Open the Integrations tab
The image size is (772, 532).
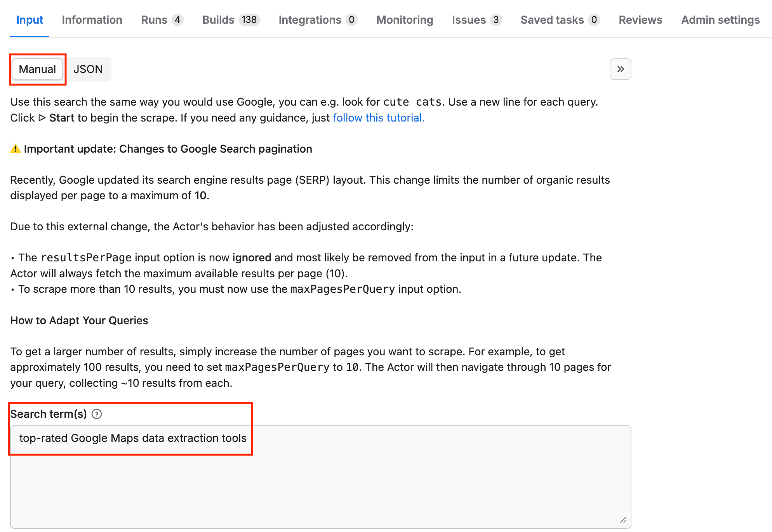310,20
